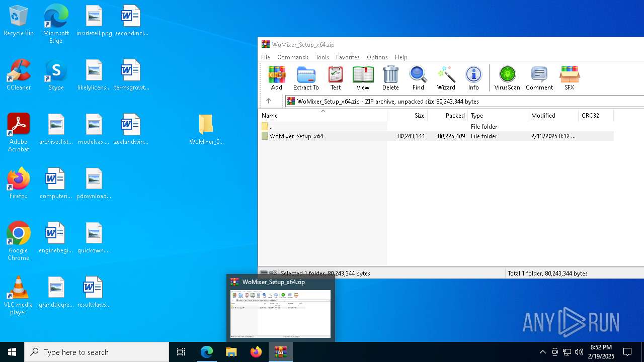This screenshot has height=362, width=644.
Task: Select the termsgrowt... Word document
Action: tap(131, 75)
